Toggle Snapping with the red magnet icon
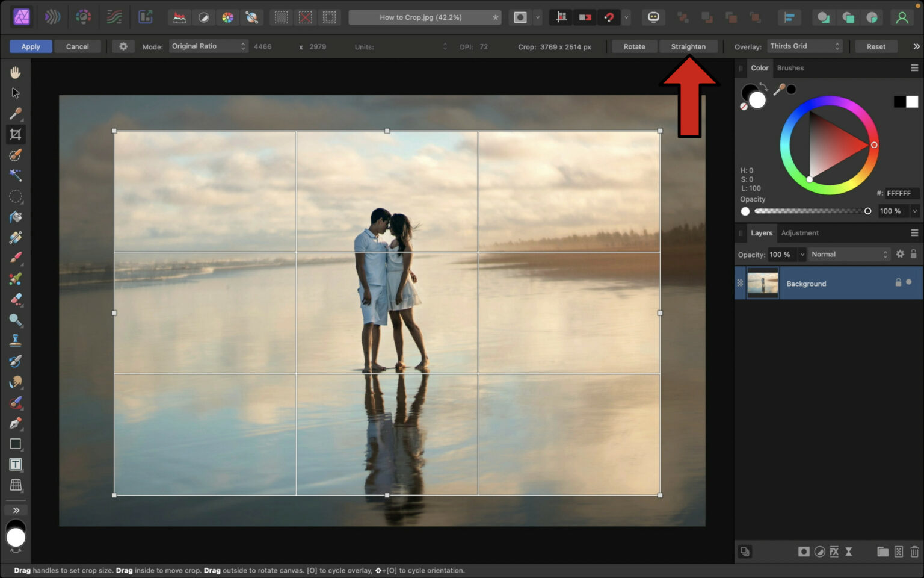924x578 pixels. coord(609,17)
